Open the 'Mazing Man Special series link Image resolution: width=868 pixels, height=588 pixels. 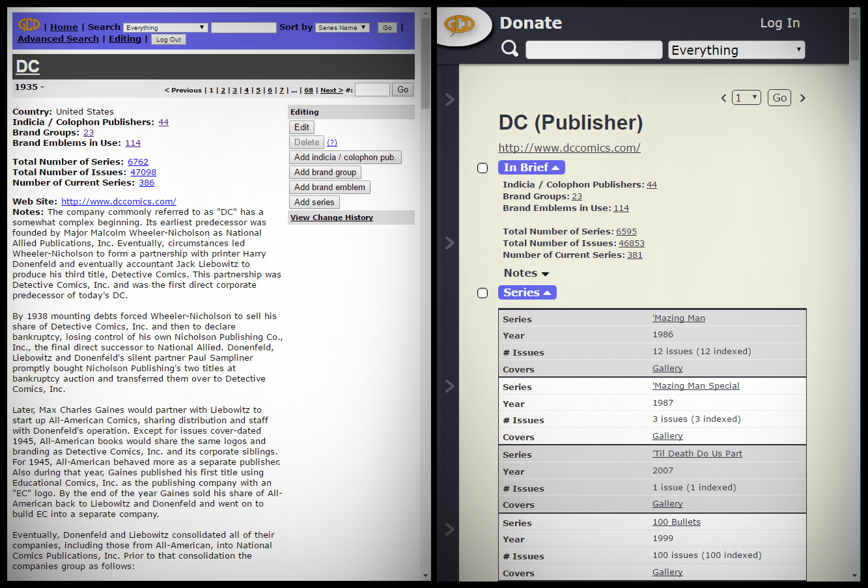pos(696,386)
